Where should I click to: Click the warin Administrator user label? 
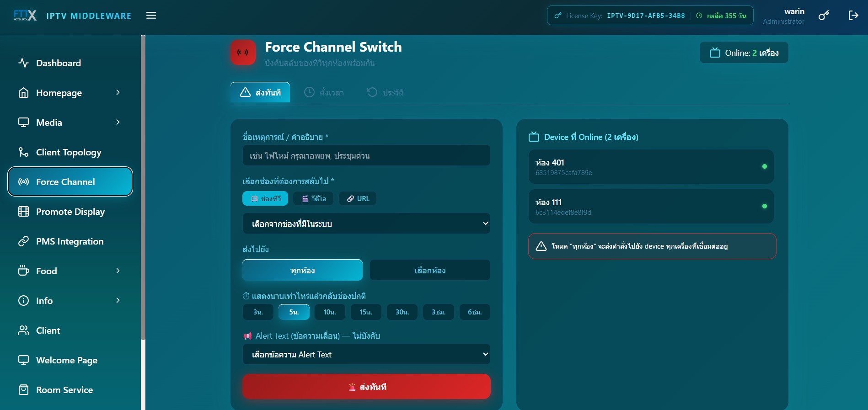pos(784,16)
